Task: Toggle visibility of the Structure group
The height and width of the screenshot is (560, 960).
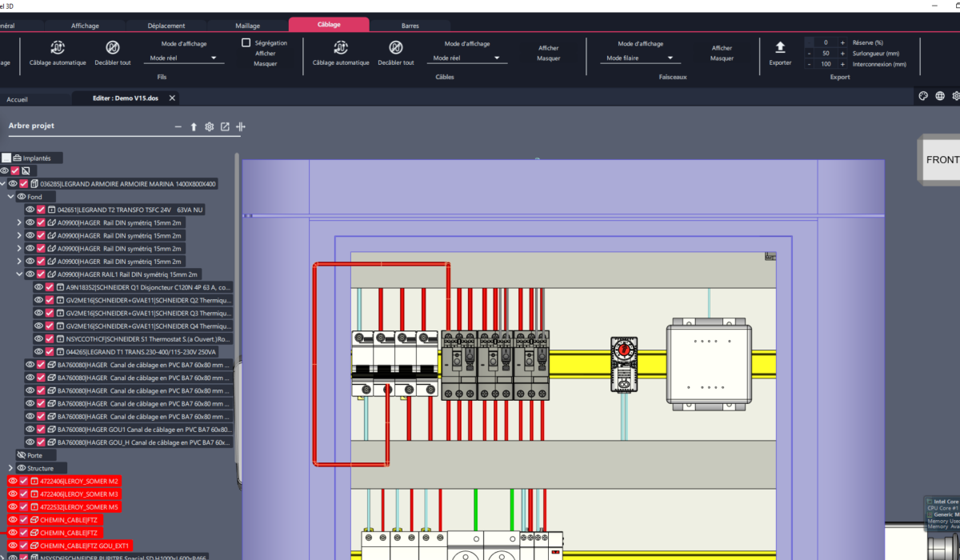Action: tap(22, 468)
